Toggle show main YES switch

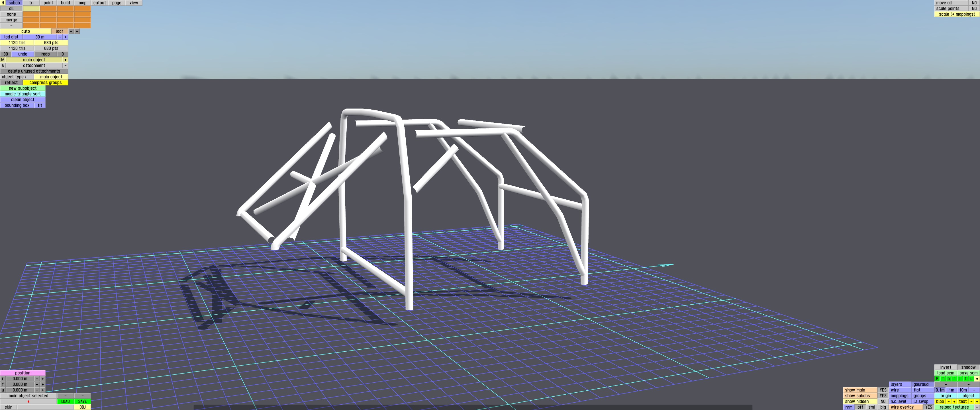[x=883, y=390]
